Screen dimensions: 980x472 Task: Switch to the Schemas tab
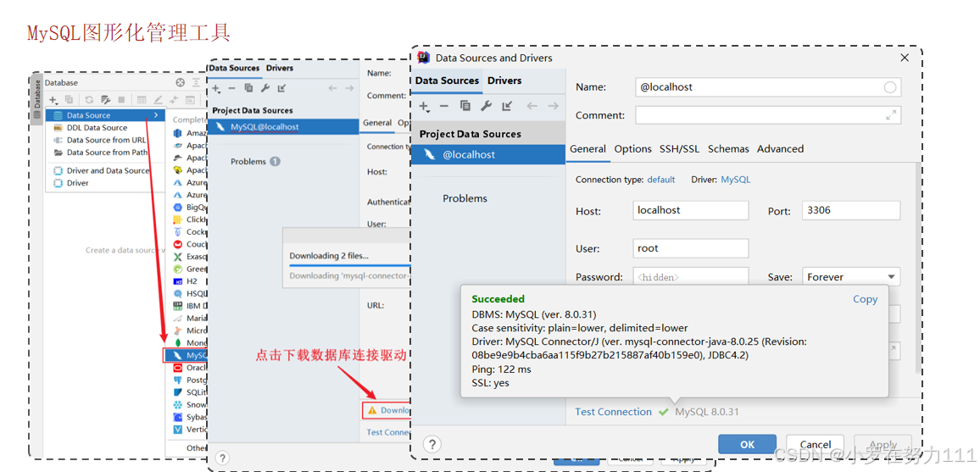pyautogui.click(x=728, y=148)
